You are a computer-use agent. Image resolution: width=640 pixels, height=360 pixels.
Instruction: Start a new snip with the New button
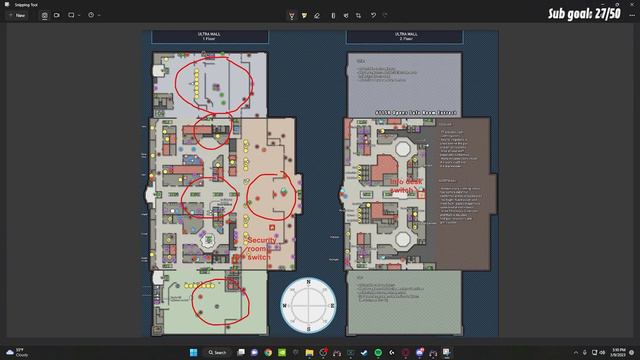[x=17, y=15]
